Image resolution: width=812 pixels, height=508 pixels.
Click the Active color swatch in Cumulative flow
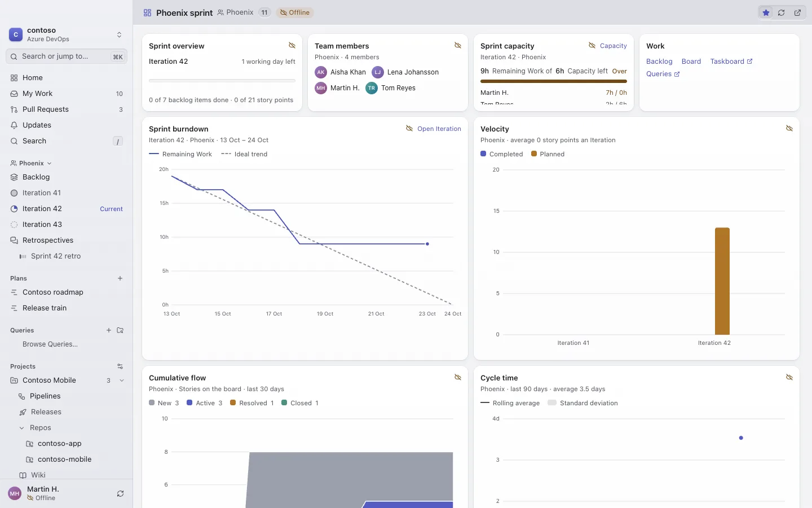click(x=189, y=403)
